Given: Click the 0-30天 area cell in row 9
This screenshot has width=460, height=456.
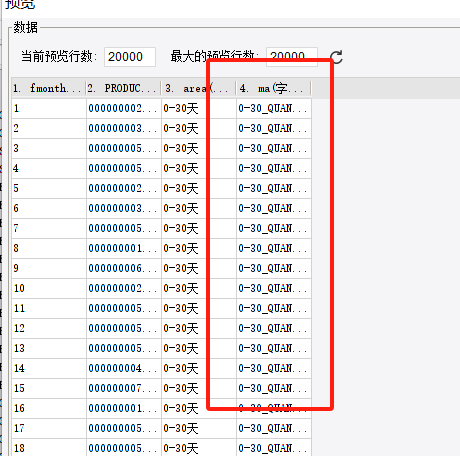Looking at the screenshot, I should [199, 268].
